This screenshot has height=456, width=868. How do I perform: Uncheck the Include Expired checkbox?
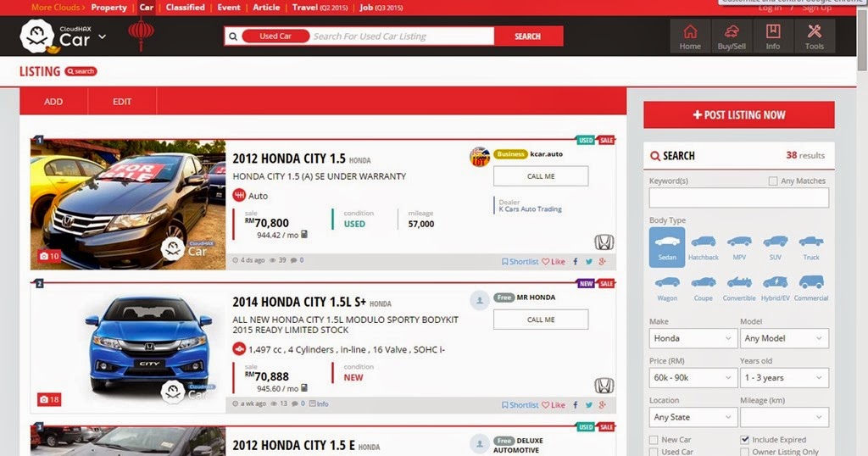pyautogui.click(x=744, y=440)
